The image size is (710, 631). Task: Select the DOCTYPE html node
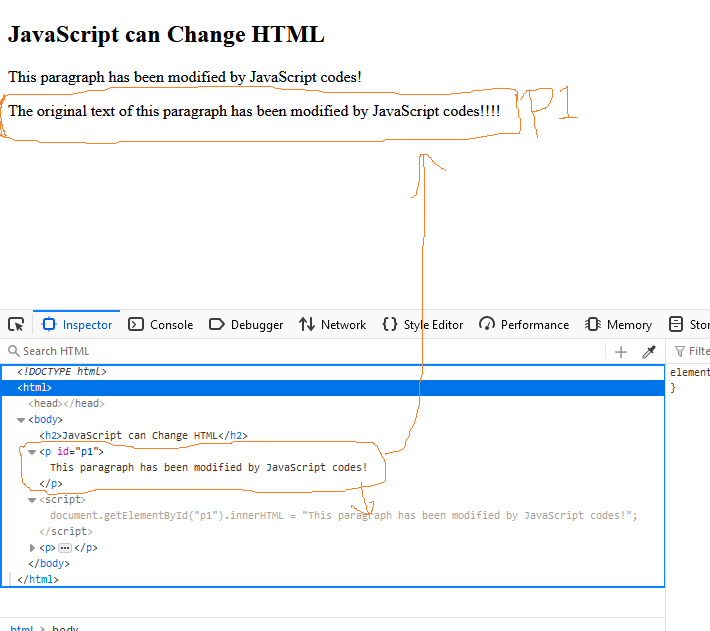point(62,372)
